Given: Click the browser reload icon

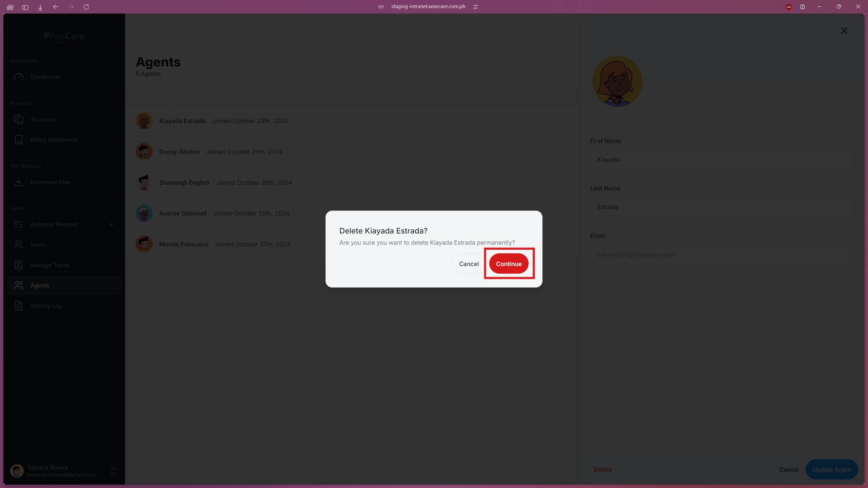Looking at the screenshot, I should (86, 7).
